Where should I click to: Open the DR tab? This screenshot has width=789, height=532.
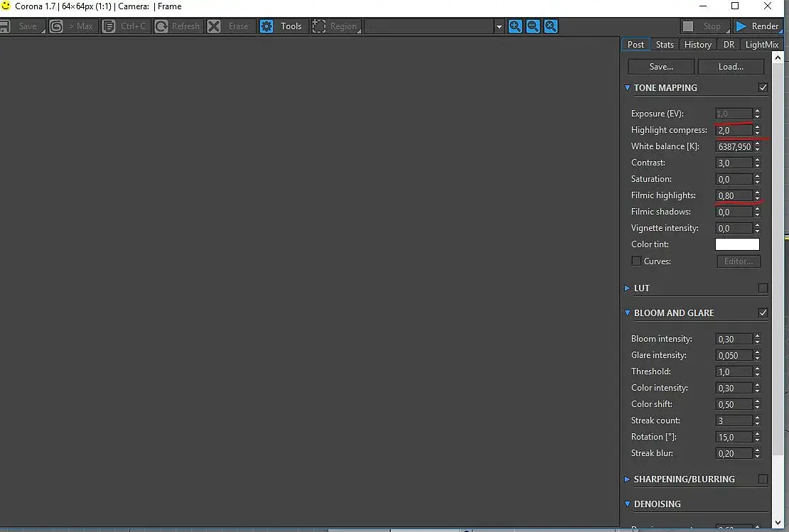(729, 44)
